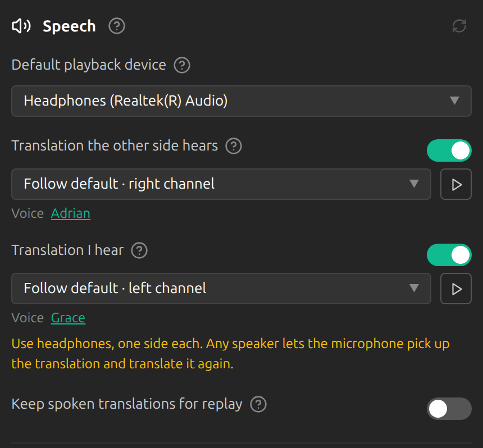Click the Translation I hear label
483x448 pixels.
point(67,250)
